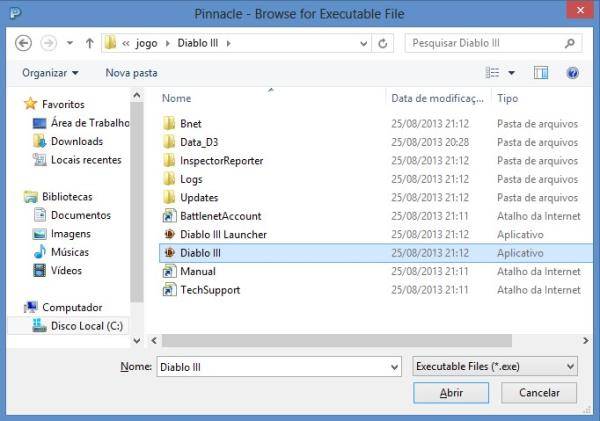Select the TechSupport shortcut icon

tap(169, 290)
